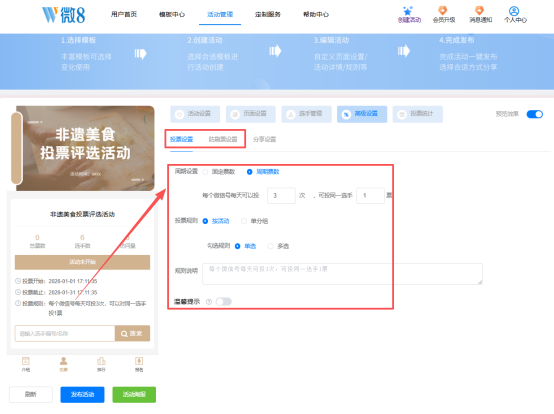The width and height of the screenshot is (554, 414).
Task: Open 模板中心 in top navigation
Action: point(172,14)
